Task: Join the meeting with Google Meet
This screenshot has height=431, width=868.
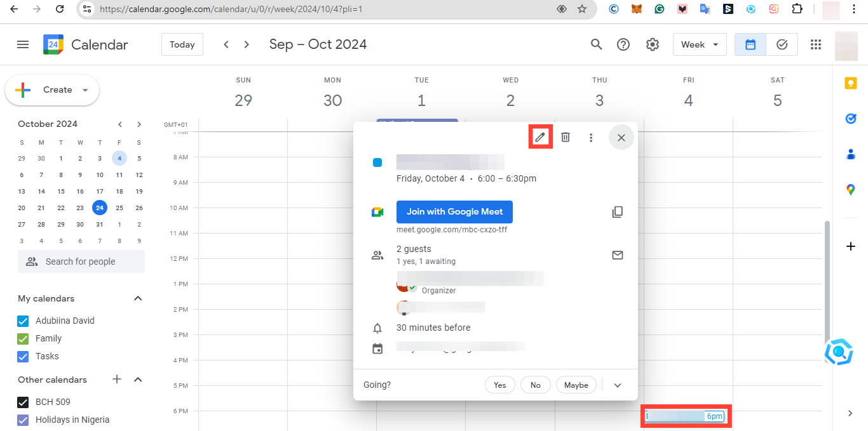Action: 454,211
